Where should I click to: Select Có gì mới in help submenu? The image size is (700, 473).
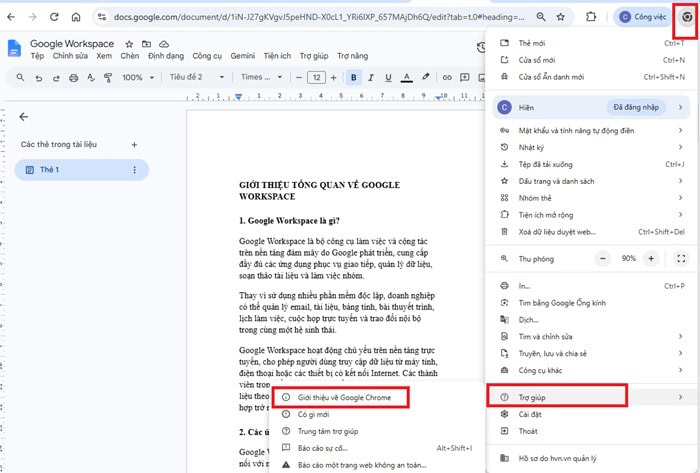point(376,415)
